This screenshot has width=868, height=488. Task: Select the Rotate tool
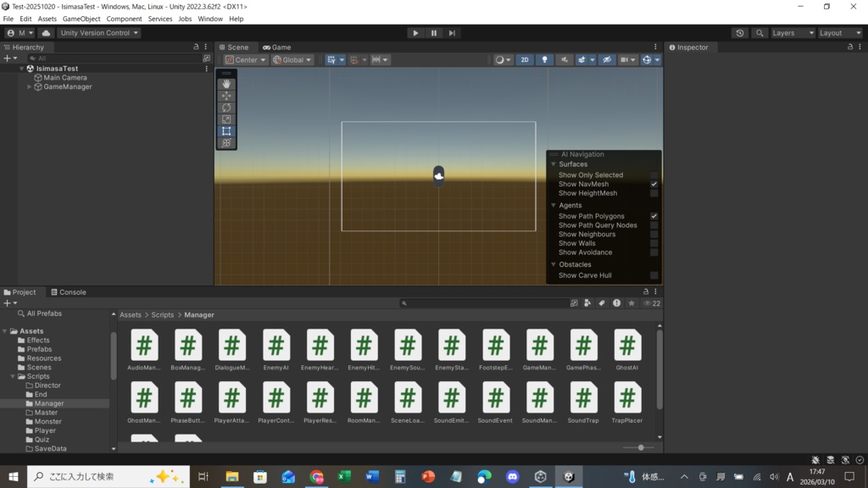[226, 108]
